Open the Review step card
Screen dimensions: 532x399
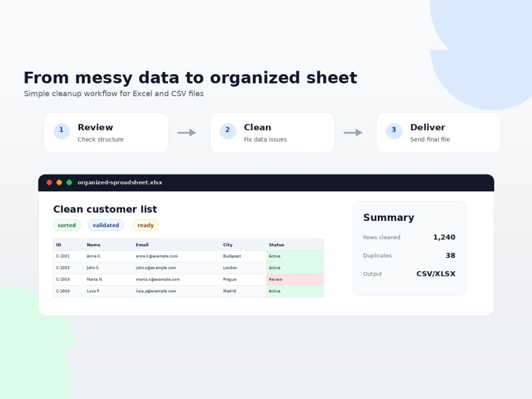(106, 132)
